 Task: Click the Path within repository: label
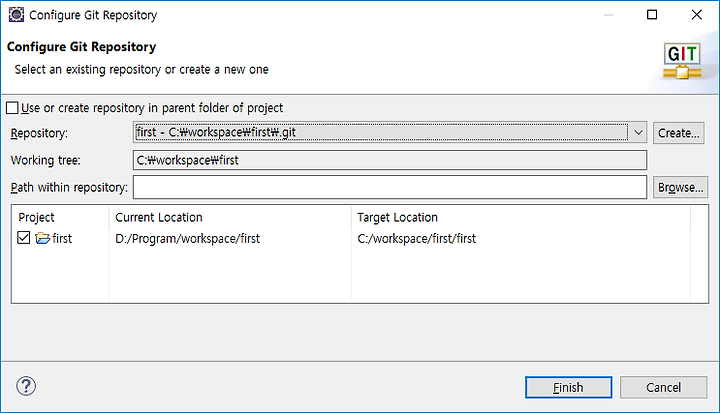tap(69, 187)
